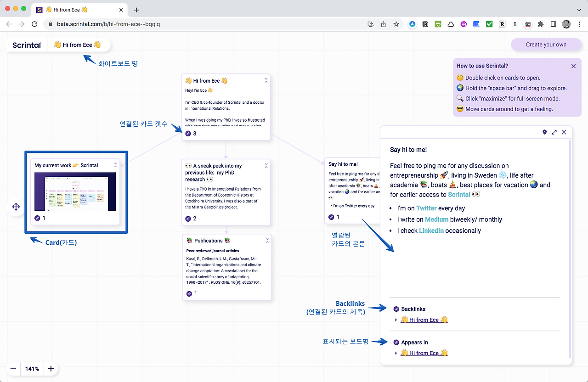Click the share page icon in the address bar
588x382 pixels.
(384, 24)
